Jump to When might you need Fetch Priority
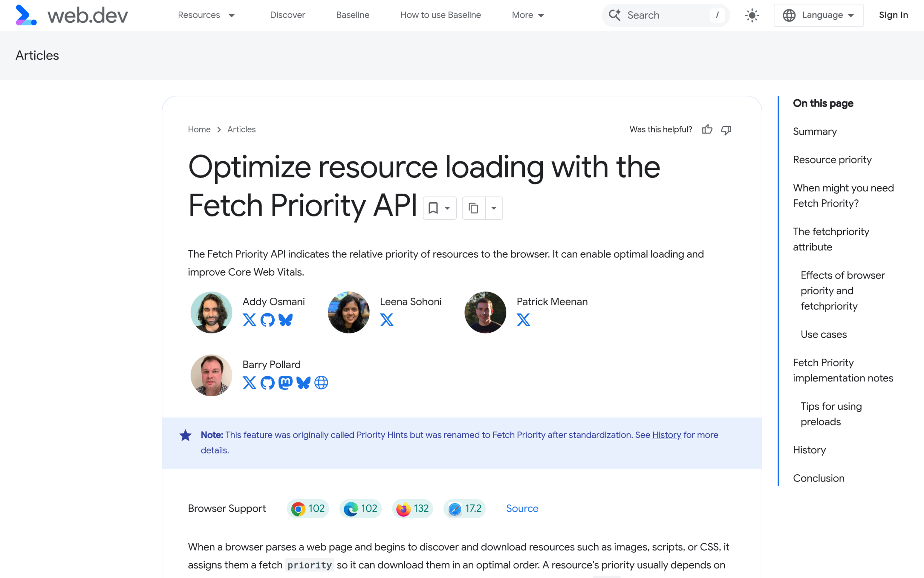 coord(844,196)
